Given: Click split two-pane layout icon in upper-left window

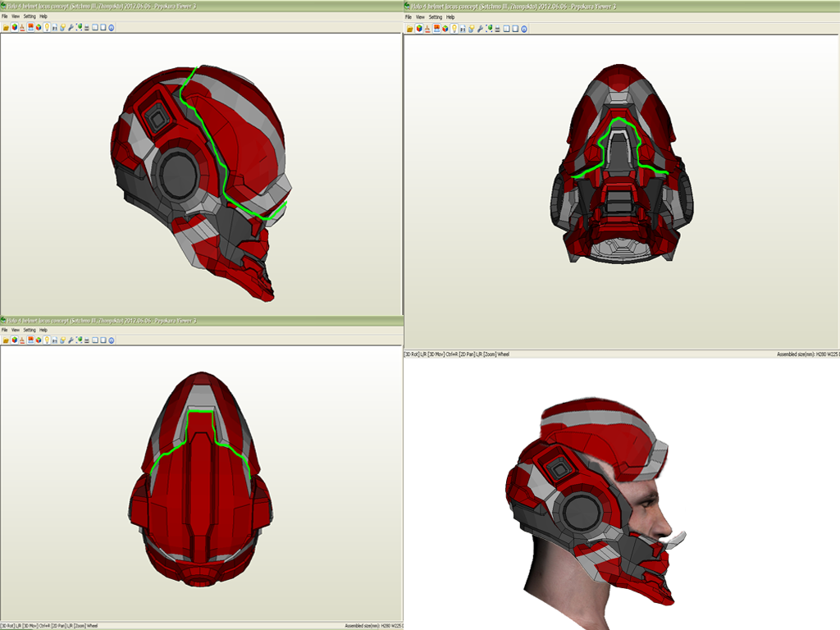Looking at the screenshot, I should coord(95,27).
